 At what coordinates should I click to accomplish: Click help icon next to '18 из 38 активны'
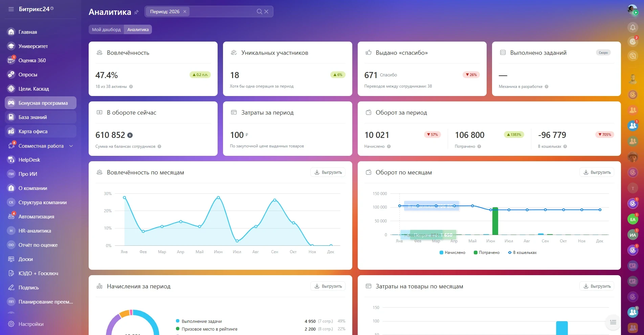tap(131, 87)
